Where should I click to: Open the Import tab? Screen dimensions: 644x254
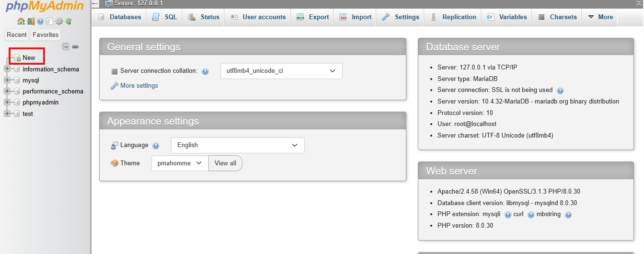click(x=355, y=17)
